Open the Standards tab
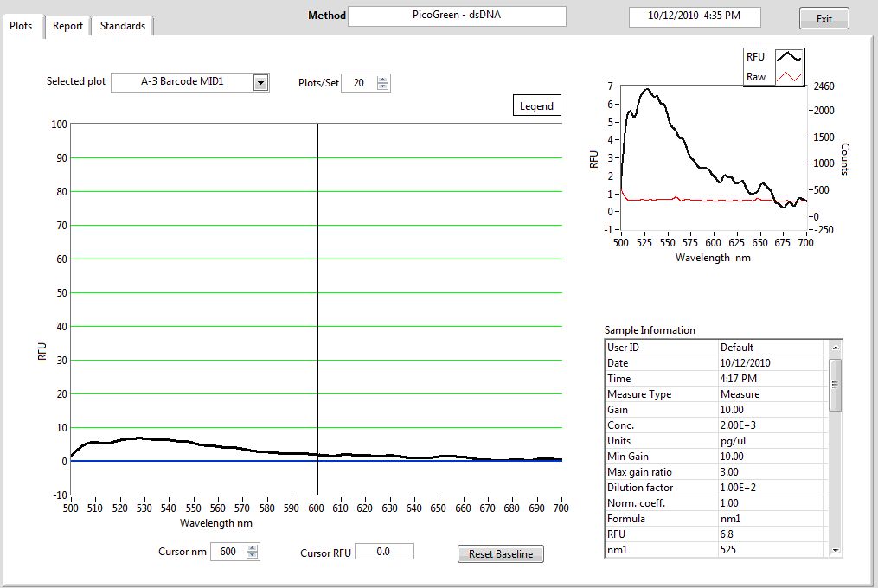Image resolution: width=878 pixels, height=588 pixels. click(x=123, y=26)
